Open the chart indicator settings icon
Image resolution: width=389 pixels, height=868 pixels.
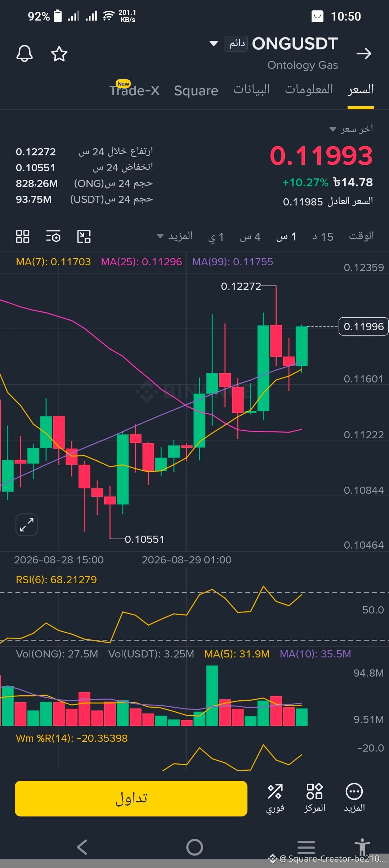(53, 236)
